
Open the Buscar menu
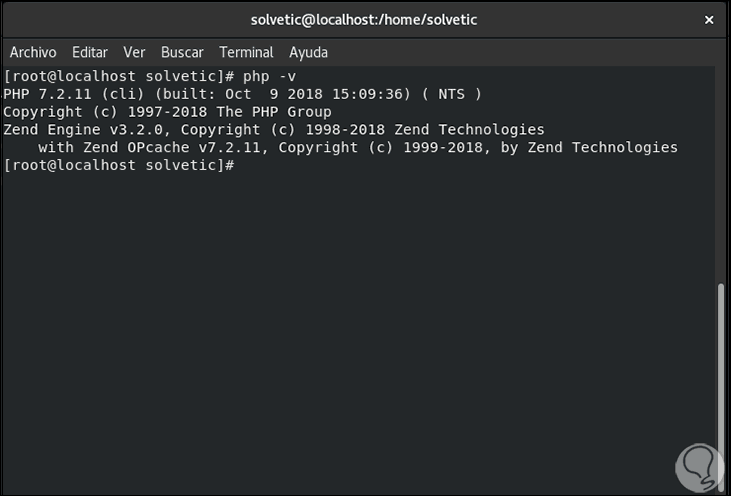tap(182, 52)
